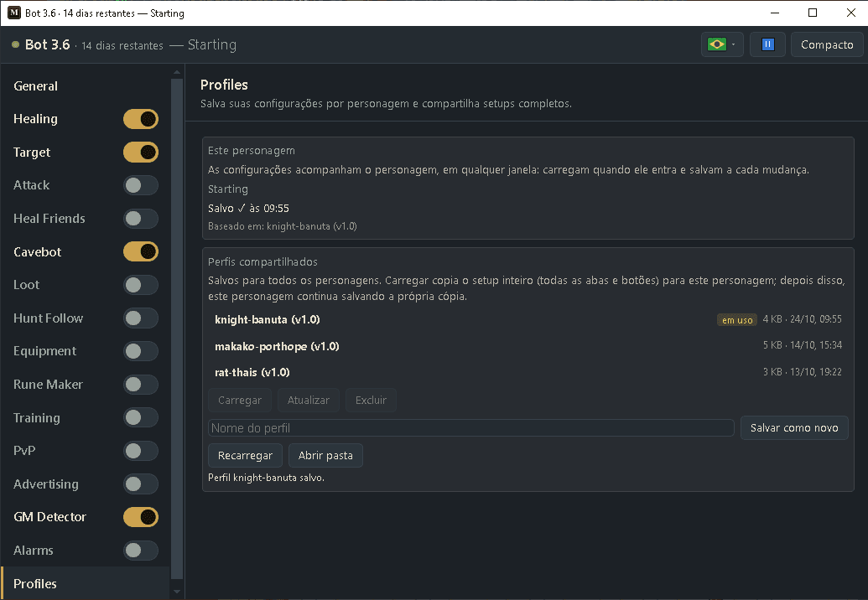The image size is (868, 600).
Task: Open the Hunt Follow section
Action: click(x=48, y=318)
